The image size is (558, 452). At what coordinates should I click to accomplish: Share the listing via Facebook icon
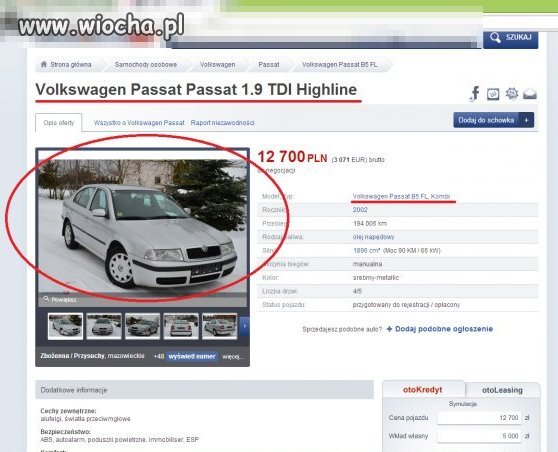click(x=474, y=94)
